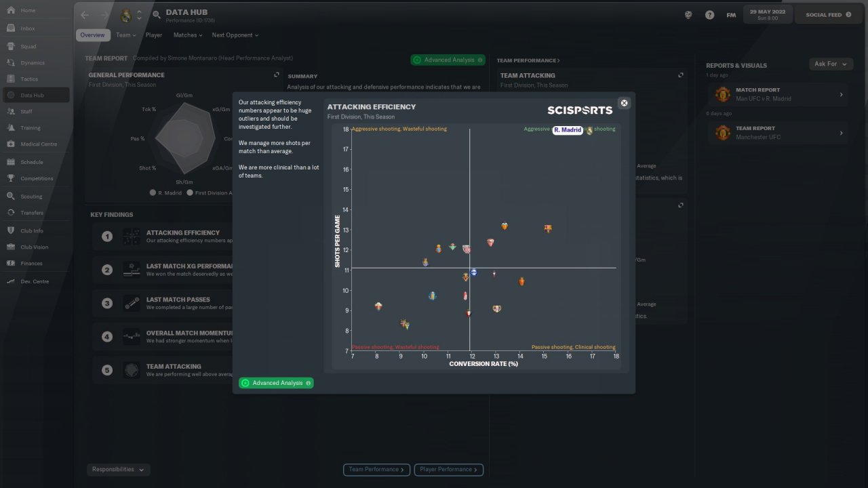Switch to the Player tab
The width and height of the screenshot is (868, 488).
click(x=154, y=35)
